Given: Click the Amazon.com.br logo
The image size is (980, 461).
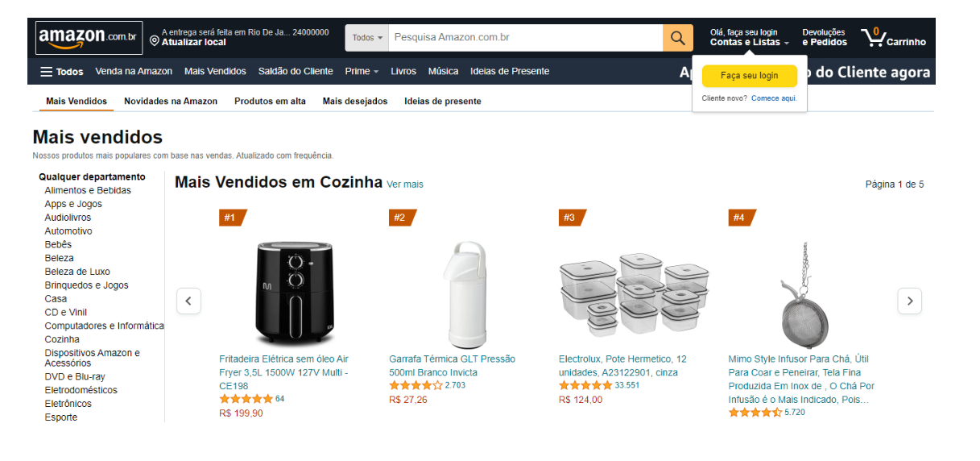Looking at the screenshot, I should [x=89, y=37].
